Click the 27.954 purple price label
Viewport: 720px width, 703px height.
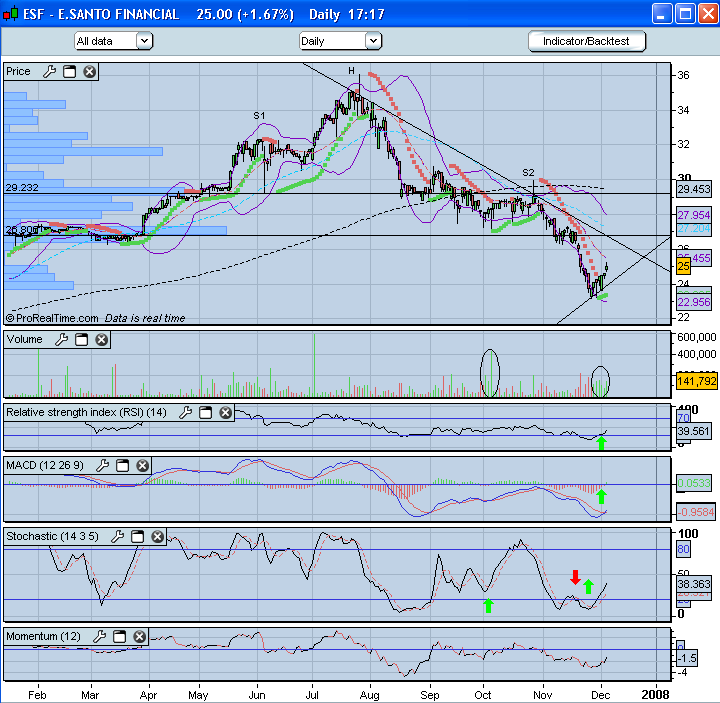[694, 215]
